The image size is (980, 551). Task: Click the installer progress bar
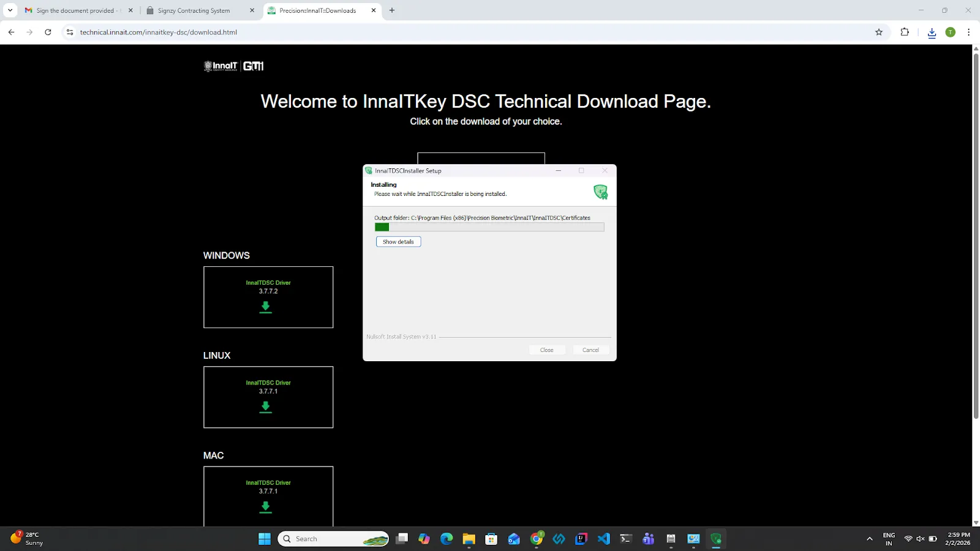coord(489,227)
